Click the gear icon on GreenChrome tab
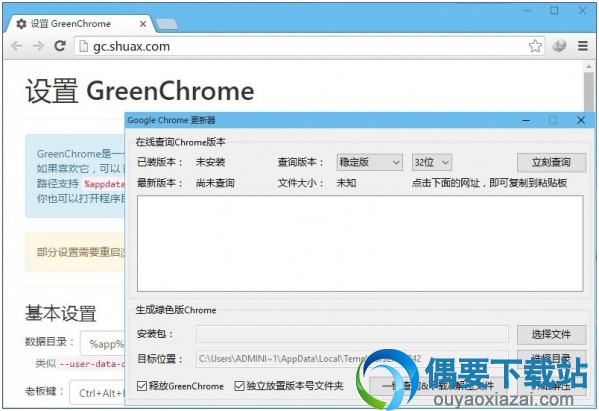This screenshot has width=599, height=411. [x=21, y=24]
